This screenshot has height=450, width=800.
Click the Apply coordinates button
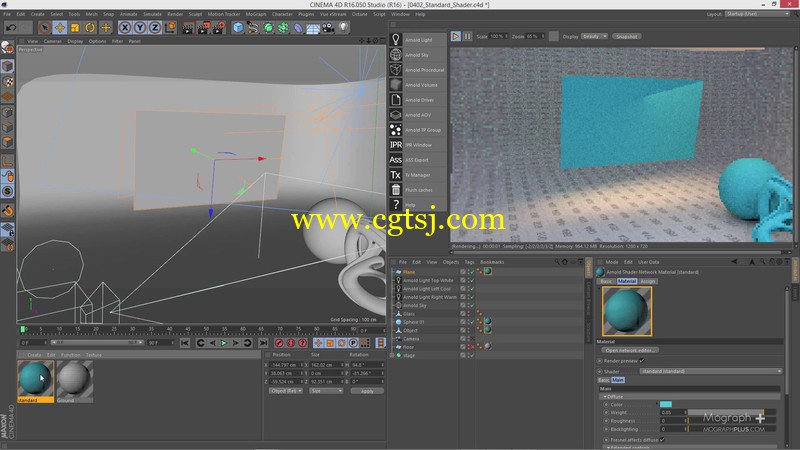[x=367, y=391]
